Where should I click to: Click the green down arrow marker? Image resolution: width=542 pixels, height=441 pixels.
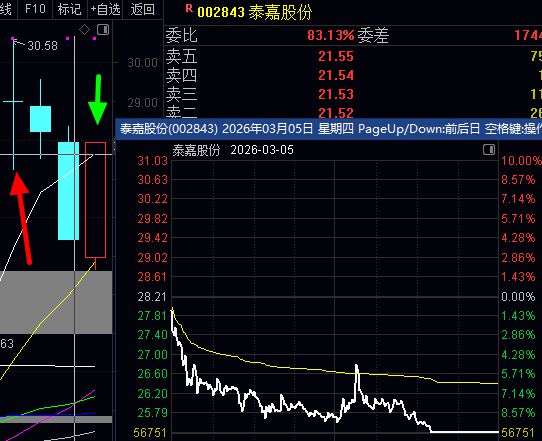click(98, 100)
